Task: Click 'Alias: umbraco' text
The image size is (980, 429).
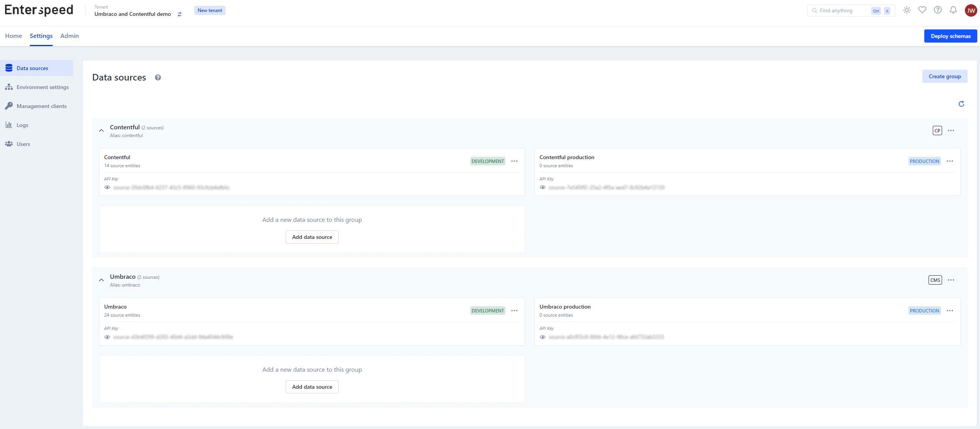Action: pyautogui.click(x=125, y=285)
